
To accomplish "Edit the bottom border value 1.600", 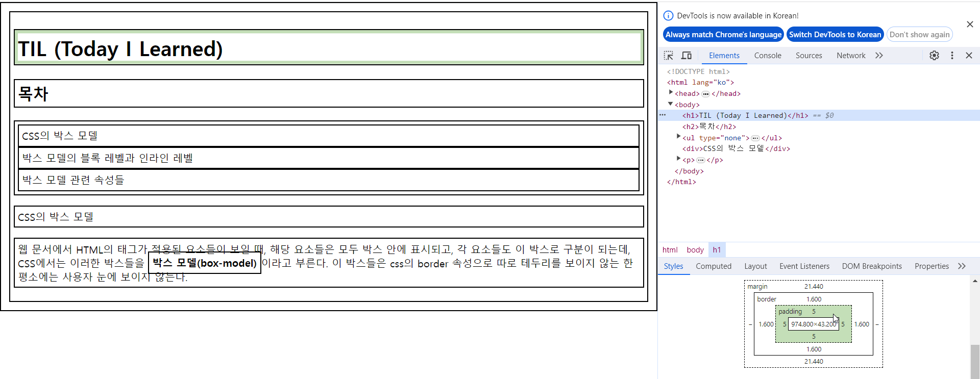I will tap(814, 349).
